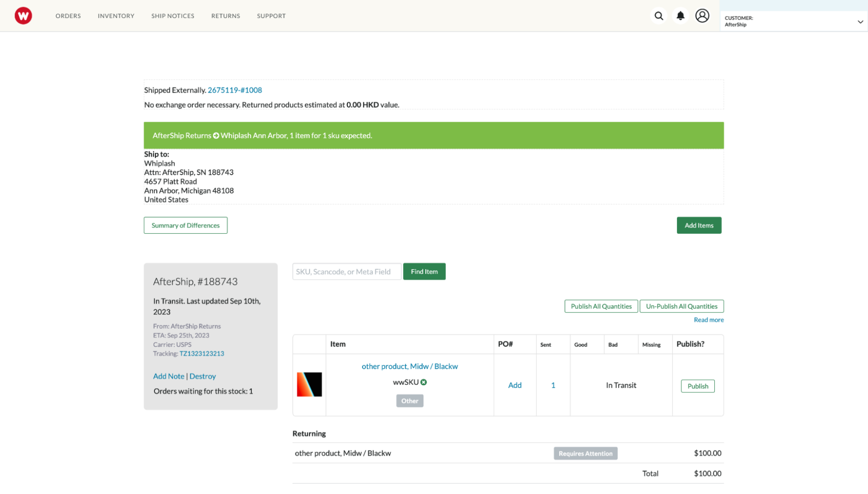Viewport: 868px width, 494px height.
Task: Click the Find Item button
Action: 424,271
